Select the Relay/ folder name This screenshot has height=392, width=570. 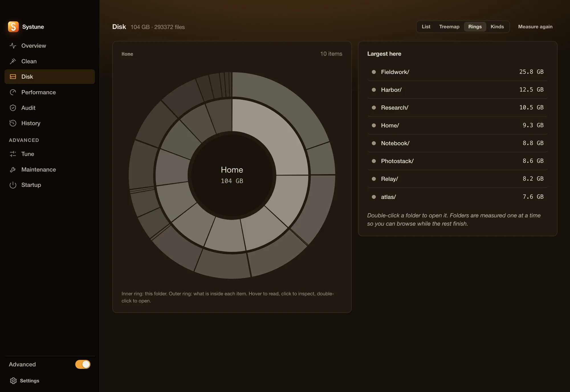click(389, 179)
